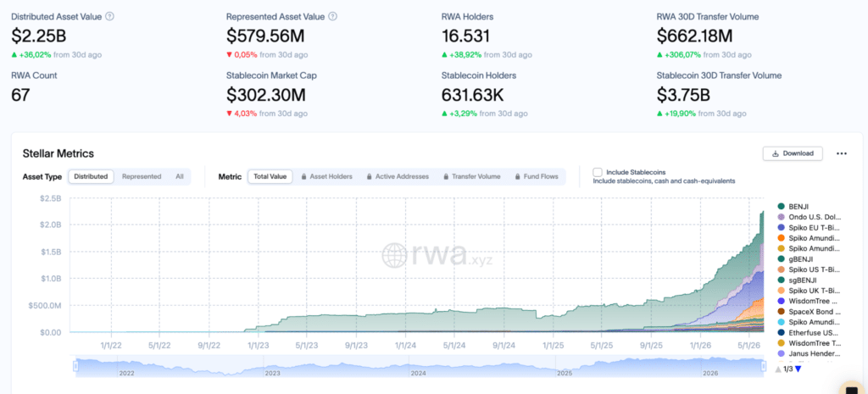Click 1/1/26 x-axis date label
Screen dimensions: 868x394
[700, 344]
